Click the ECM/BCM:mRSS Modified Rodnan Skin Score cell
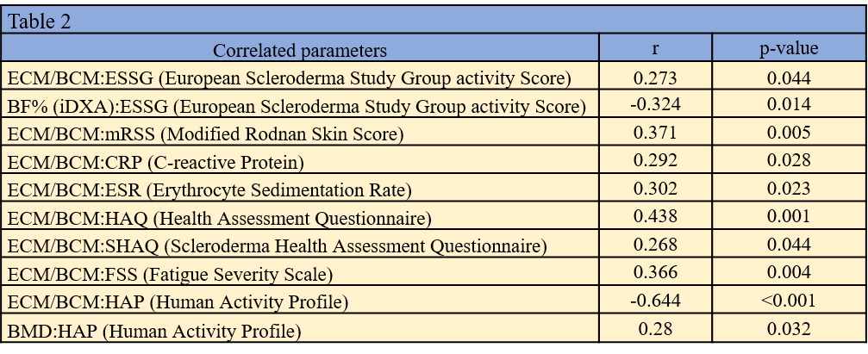Screen dimensions: 868x354 click(x=206, y=134)
